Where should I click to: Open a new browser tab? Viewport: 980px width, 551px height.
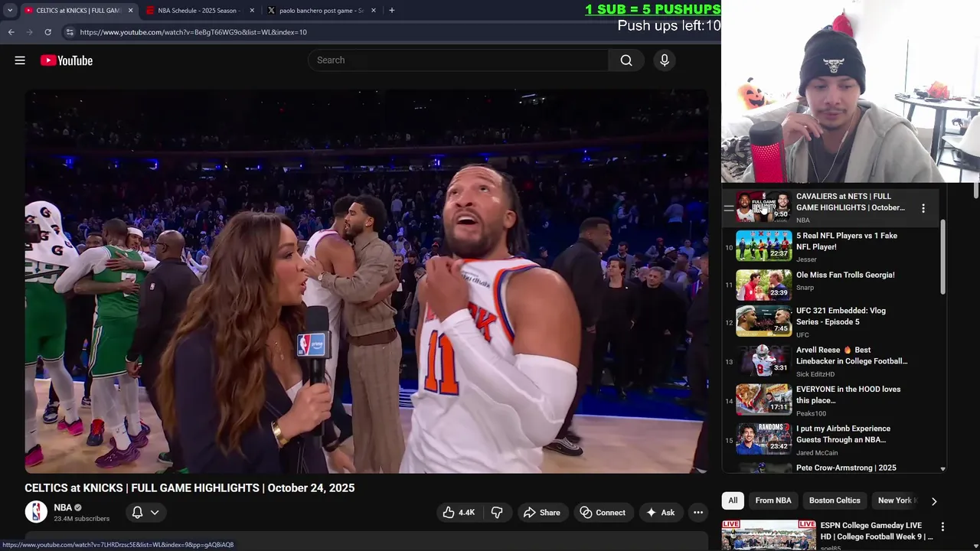coord(391,11)
